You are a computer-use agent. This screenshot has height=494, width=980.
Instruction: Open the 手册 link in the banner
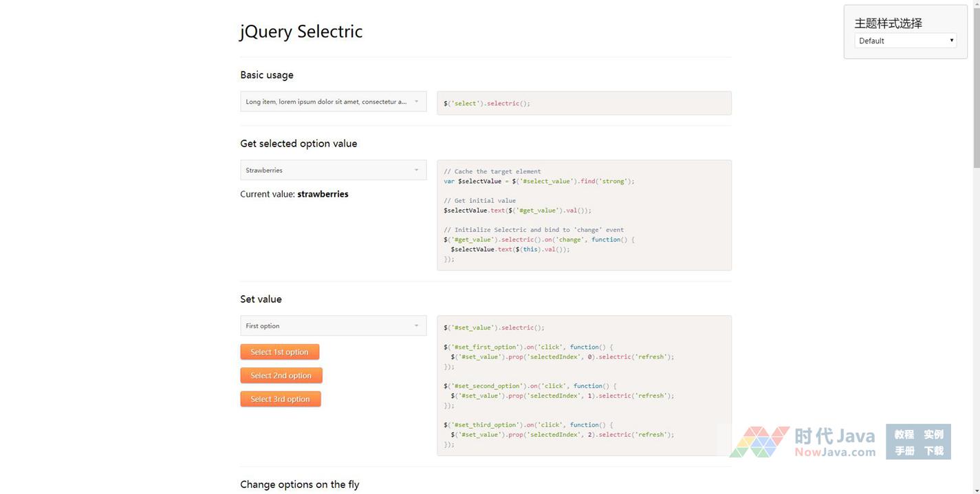click(904, 451)
